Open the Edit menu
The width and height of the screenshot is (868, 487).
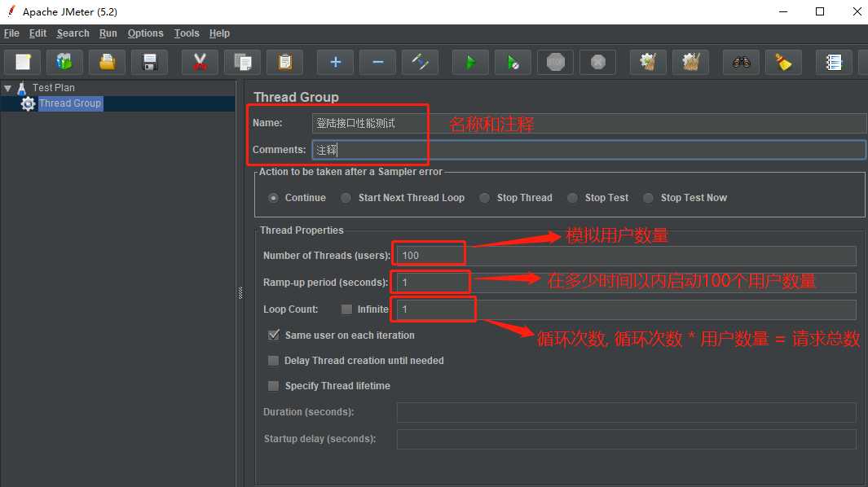pos(37,33)
